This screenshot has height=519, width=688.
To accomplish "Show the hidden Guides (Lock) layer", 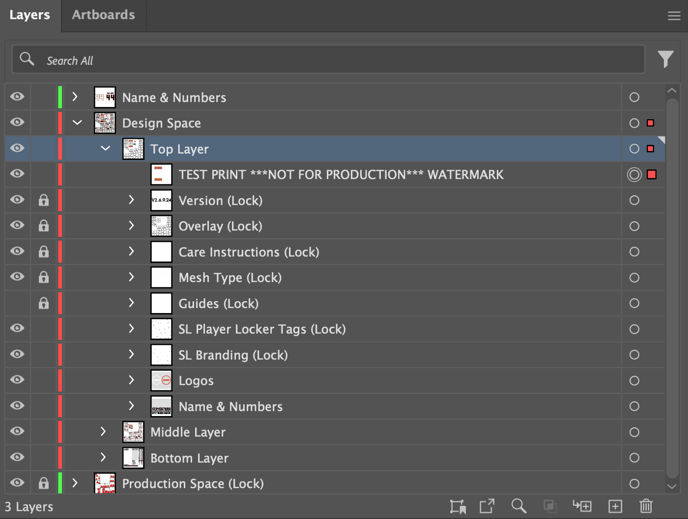I will [17, 303].
